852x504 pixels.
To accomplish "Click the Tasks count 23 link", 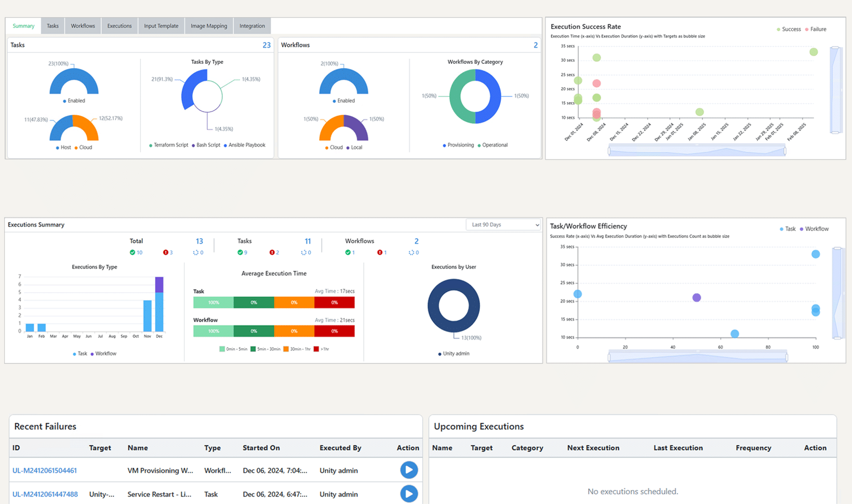I will tap(267, 45).
